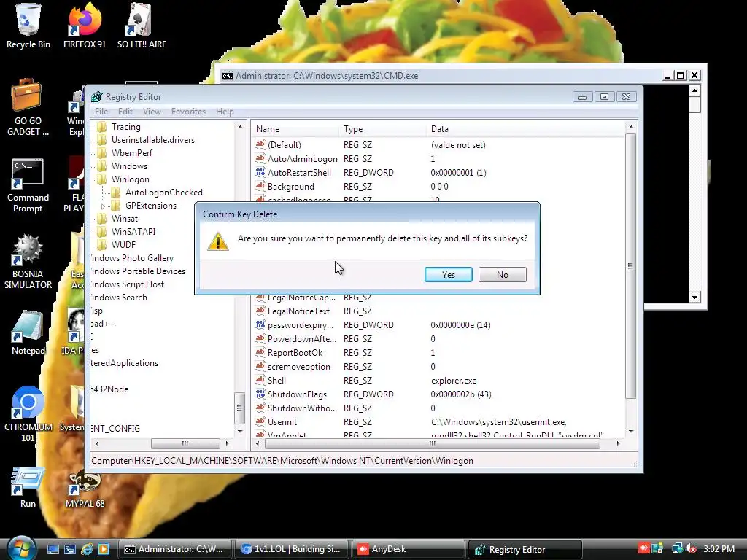747x560 pixels.
Task: Launch CHROMIUM 101 desktop shortcut
Action: [28, 414]
